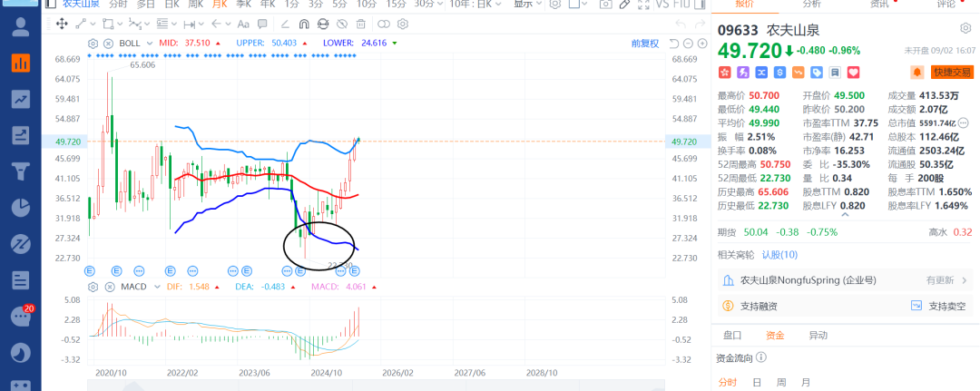Select the 周 capital flow period
Image resolution: width=980 pixels, height=391 pixels.
[781, 382]
